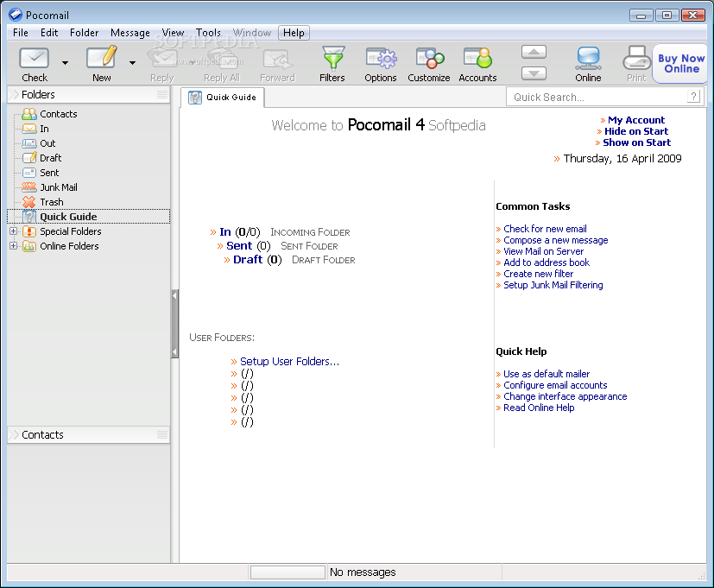Click the New message toolbar icon
This screenshot has height=588, width=714.
pos(102,58)
